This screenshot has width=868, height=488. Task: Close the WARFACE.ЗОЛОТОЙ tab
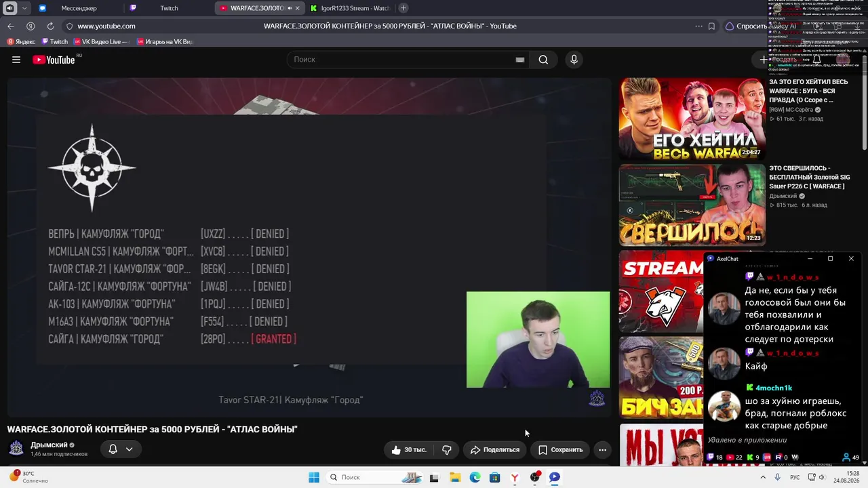pos(297,8)
